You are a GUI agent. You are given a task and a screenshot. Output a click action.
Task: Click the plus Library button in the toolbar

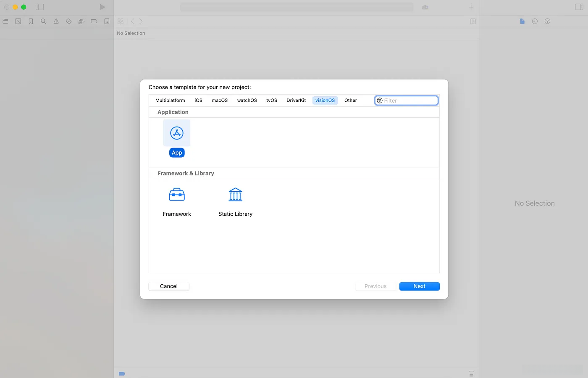471,7
